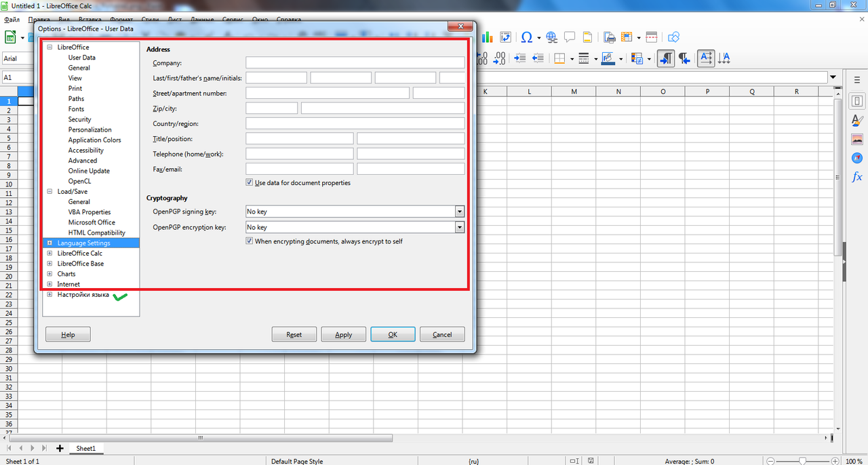The image size is (868, 465).
Task: Confirm options with OK button
Action: (393, 334)
